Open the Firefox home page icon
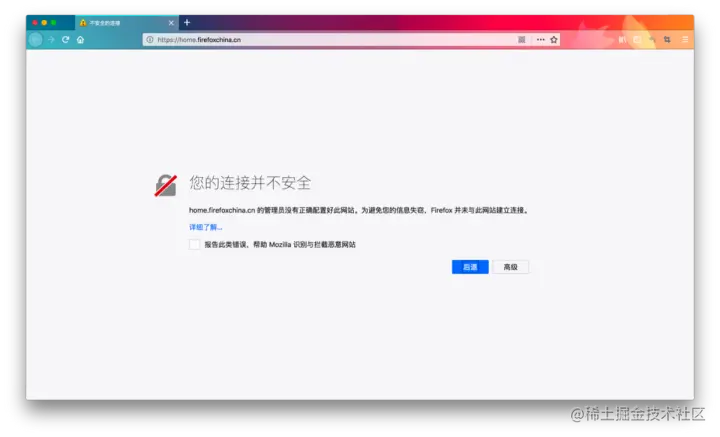Screen dimensions: 720x437 (x=80, y=40)
